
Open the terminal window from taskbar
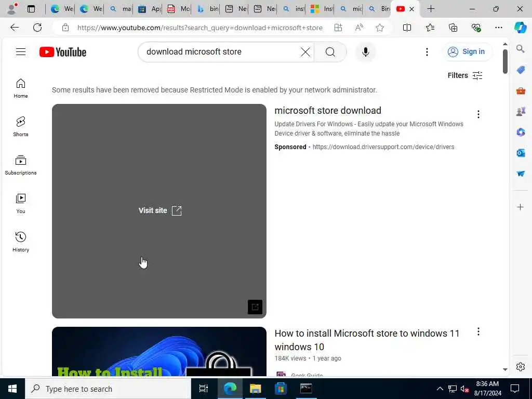point(306,389)
